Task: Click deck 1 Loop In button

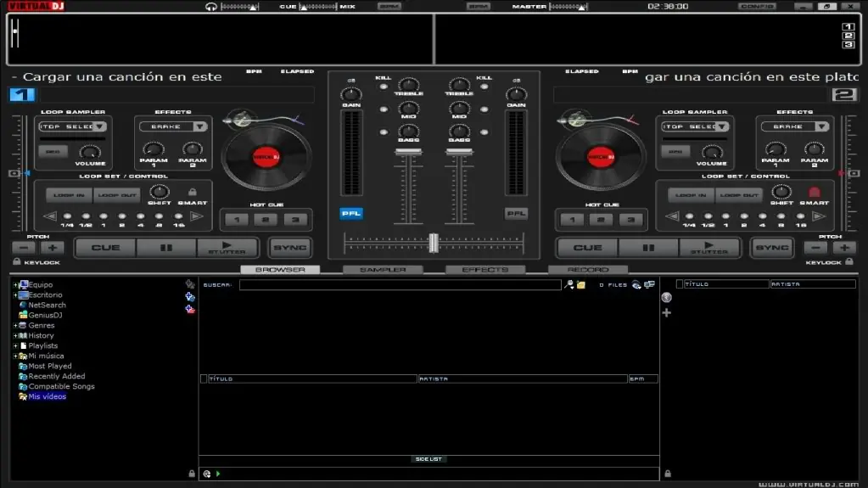Action: (x=70, y=195)
